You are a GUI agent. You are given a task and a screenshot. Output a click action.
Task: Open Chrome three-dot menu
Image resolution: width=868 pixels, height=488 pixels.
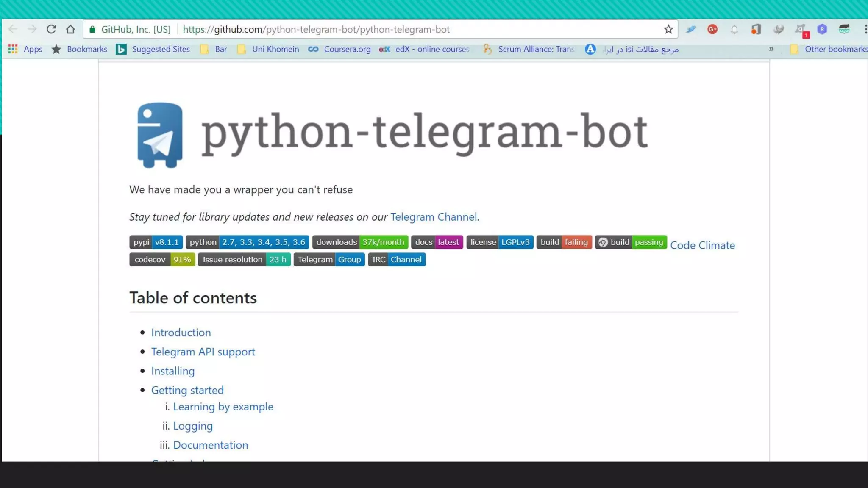pos(865,29)
